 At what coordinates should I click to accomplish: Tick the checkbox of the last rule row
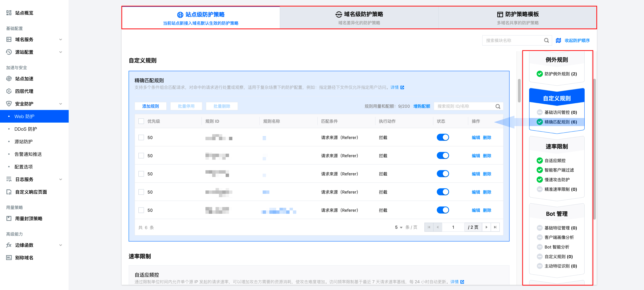(x=141, y=210)
